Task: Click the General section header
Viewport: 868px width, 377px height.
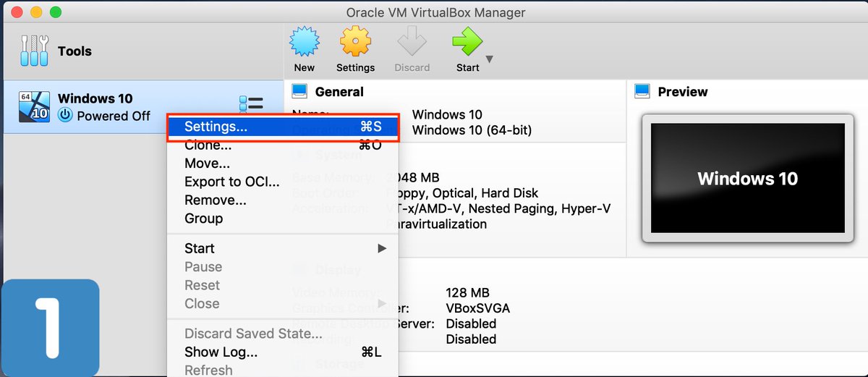Action: click(339, 92)
